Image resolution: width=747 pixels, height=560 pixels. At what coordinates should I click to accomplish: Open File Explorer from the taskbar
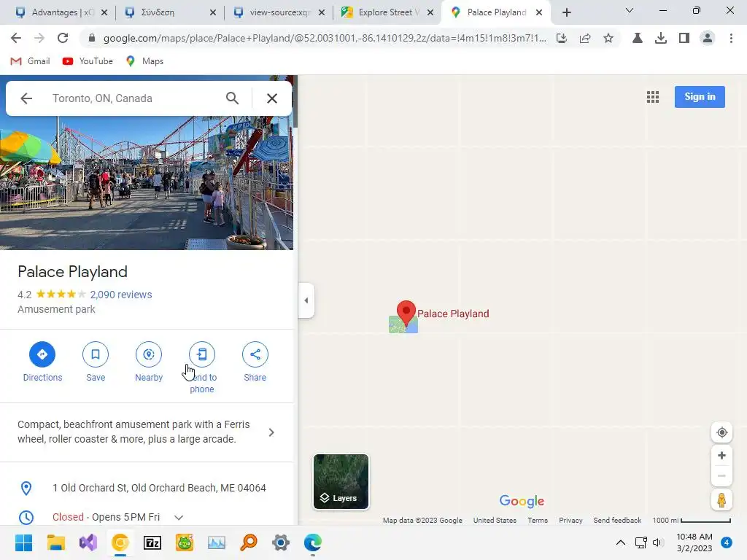coord(55,542)
